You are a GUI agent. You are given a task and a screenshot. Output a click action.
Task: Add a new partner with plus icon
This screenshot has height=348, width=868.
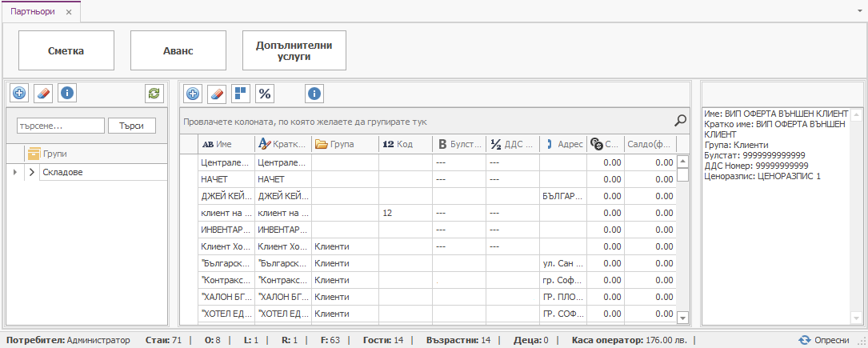click(193, 94)
